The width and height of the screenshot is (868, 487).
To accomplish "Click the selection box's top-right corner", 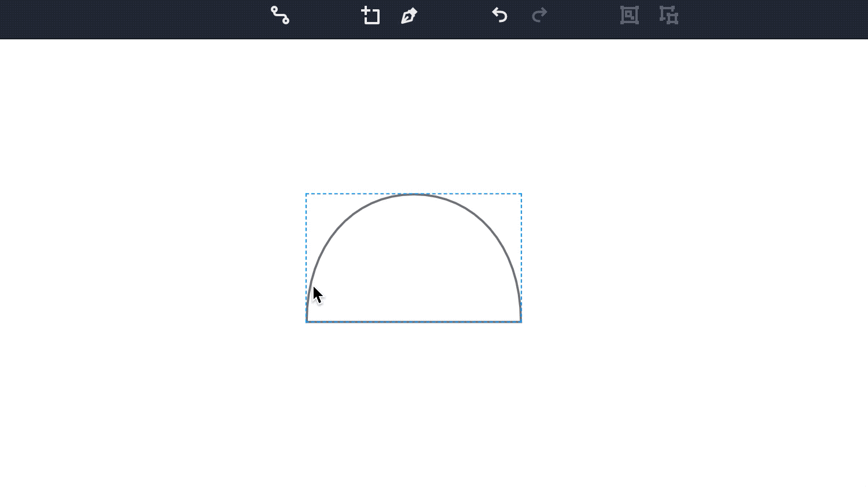I will (x=521, y=194).
